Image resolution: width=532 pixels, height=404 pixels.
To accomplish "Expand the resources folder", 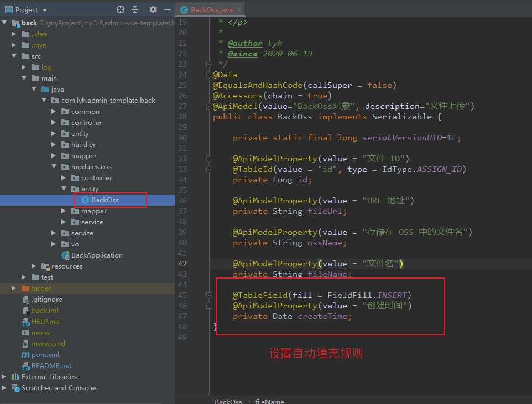I will [x=34, y=266].
